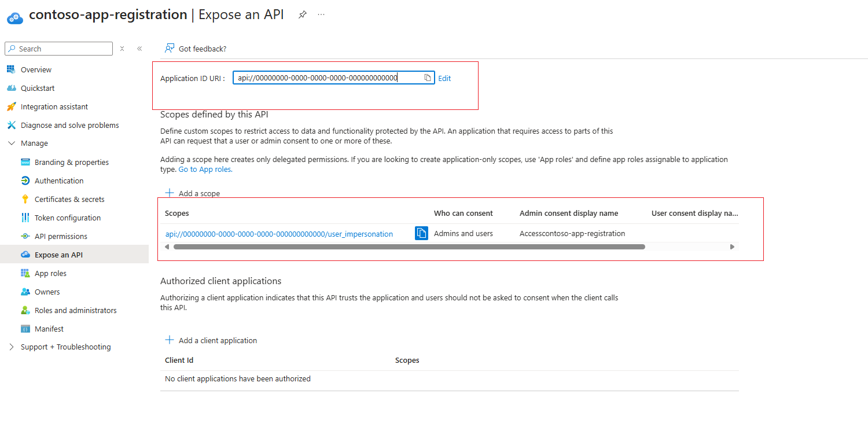Image resolution: width=868 pixels, height=423 pixels.
Task: Click the scopes table scroll-left arrow
Action: click(167, 247)
